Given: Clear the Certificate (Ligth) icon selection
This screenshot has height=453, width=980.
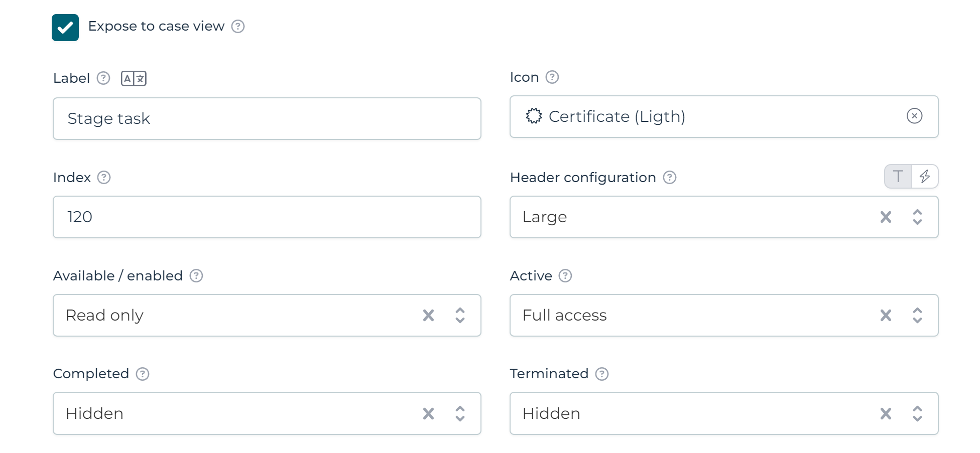Looking at the screenshot, I should pos(914,116).
